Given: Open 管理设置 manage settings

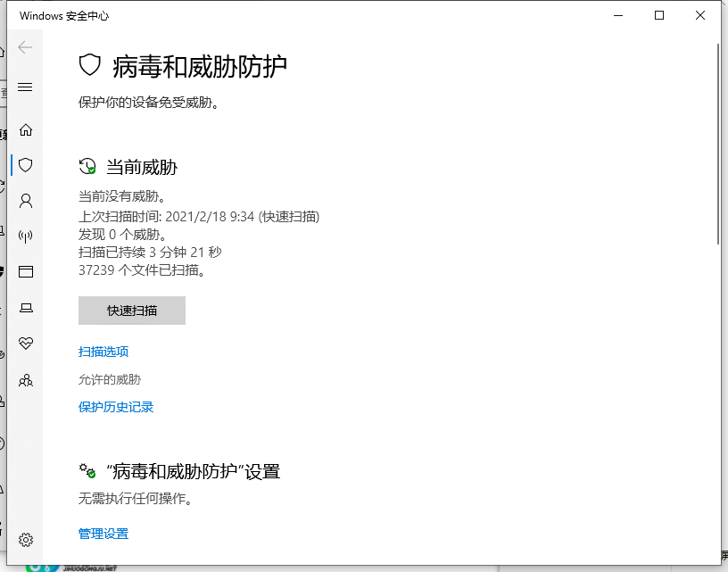Looking at the screenshot, I should click(103, 533).
